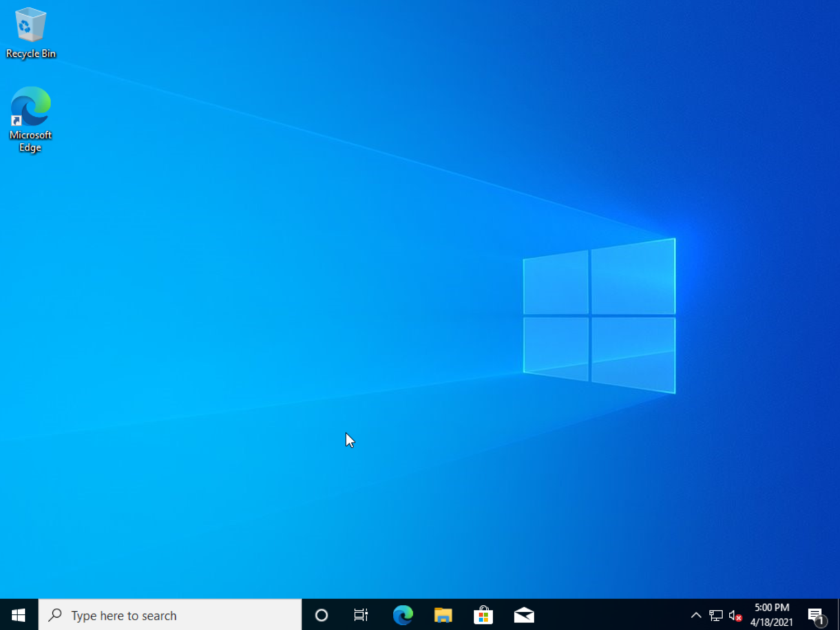Click the date 4/18/2021 in the tray
The height and width of the screenshot is (630, 840).
(771, 622)
